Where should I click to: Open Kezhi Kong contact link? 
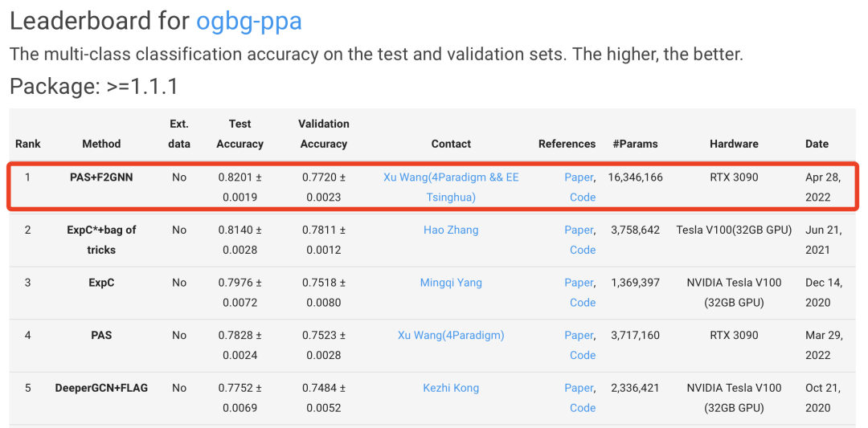point(451,388)
